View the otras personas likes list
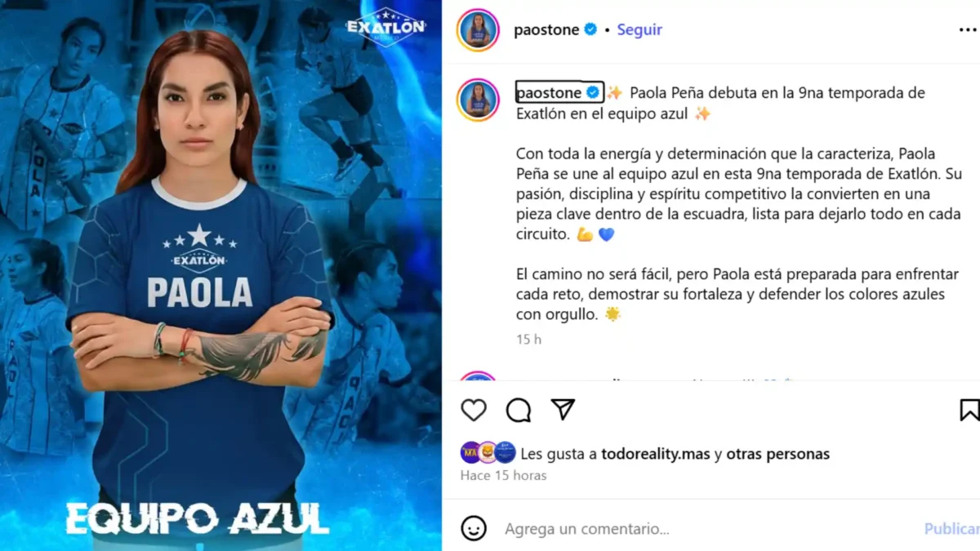 777,454
